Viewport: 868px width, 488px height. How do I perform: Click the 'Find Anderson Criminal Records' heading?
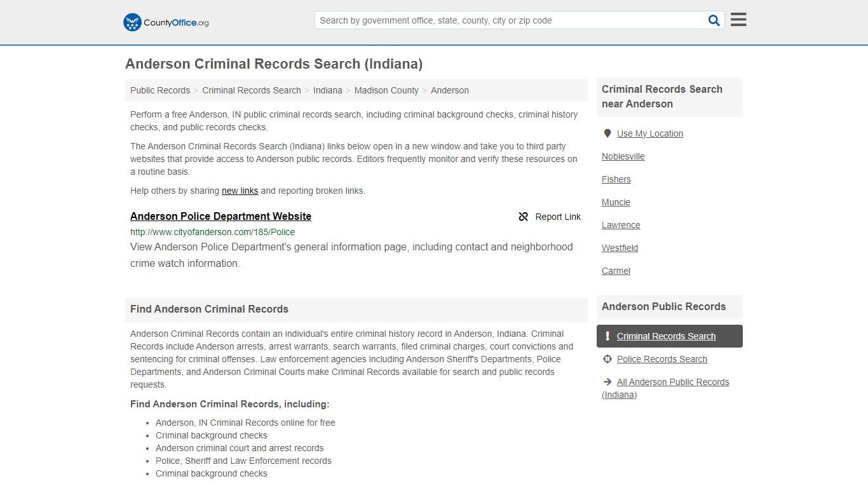pos(209,309)
